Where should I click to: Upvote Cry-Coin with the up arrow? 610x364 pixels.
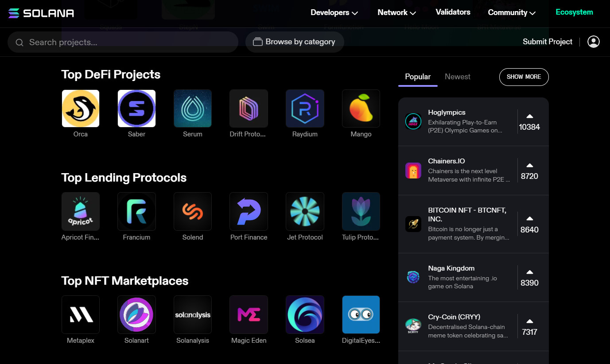[x=529, y=321]
